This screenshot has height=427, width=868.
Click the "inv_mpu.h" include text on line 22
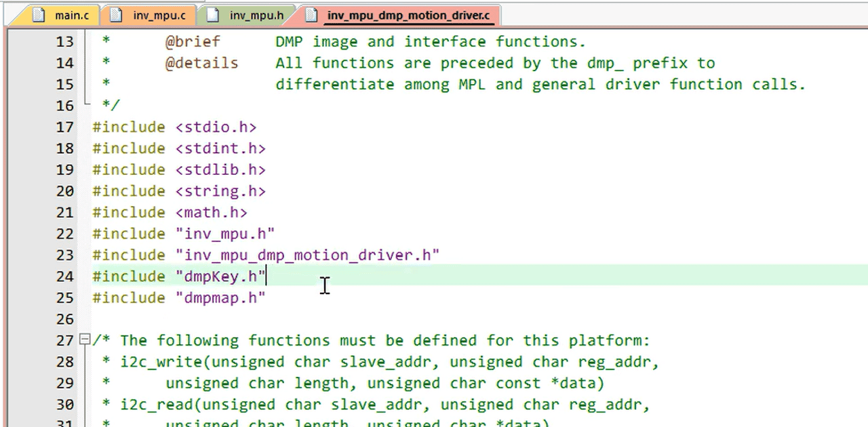(x=224, y=234)
